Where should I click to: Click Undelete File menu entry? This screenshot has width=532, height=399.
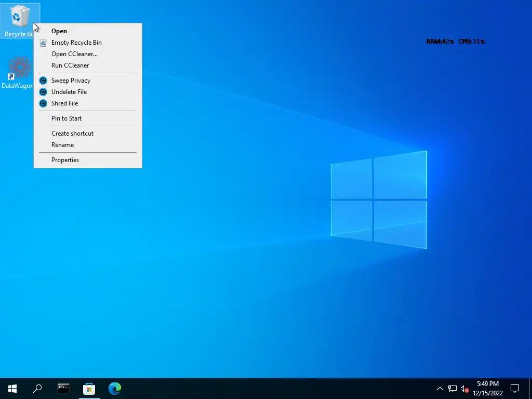pyautogui.click(x=87, y=92)
